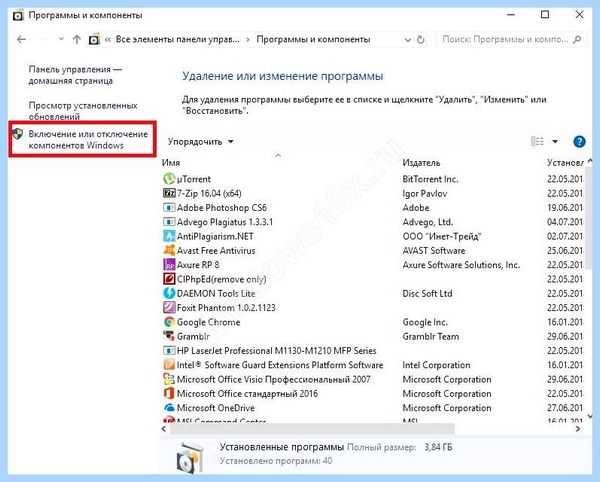Select the Microsoft OneDrive program name
Image resolution: width=600 pixels, height=482 pixels.
[x=215, y=408]
